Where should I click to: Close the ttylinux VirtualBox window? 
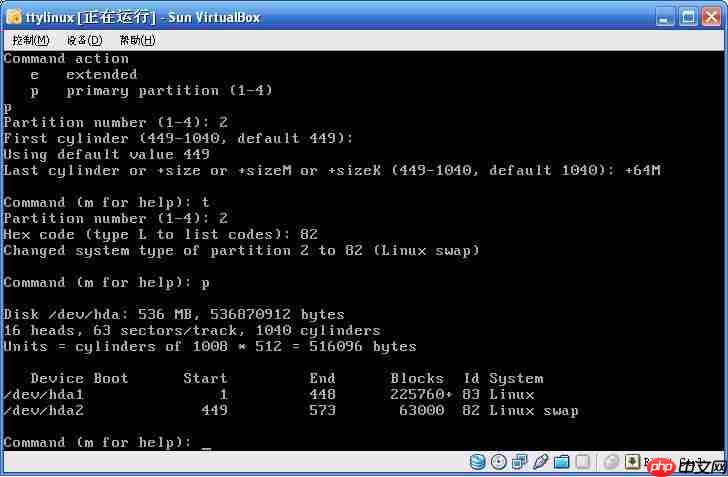711,18
